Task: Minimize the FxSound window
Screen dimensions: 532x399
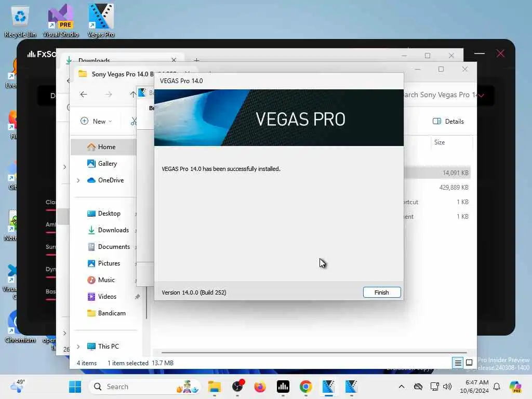Action: click(480, 54)
